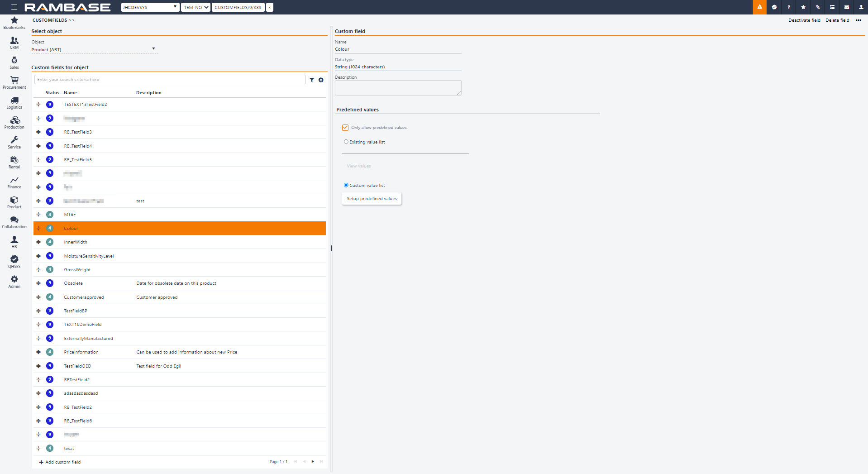Click Add custom field
The height and width of the screenshot is (474, 868).
(x=60, y=462)
